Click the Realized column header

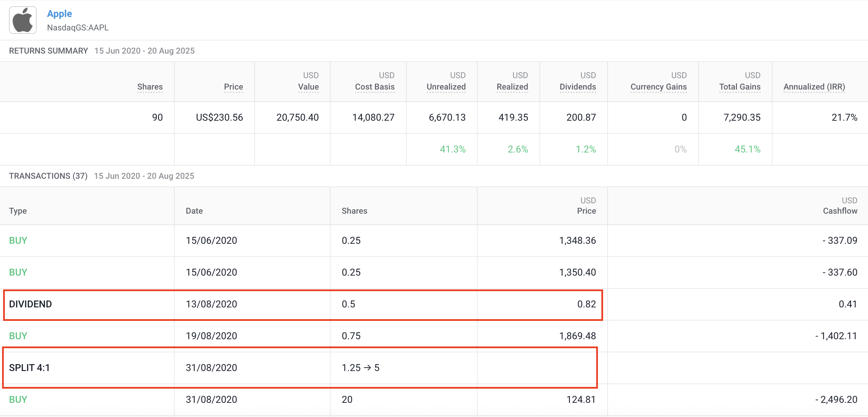click(x=512, y=87)
